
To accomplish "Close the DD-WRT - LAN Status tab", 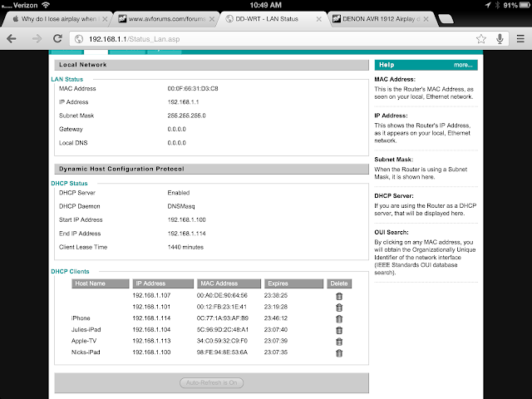I will point(319,19).
